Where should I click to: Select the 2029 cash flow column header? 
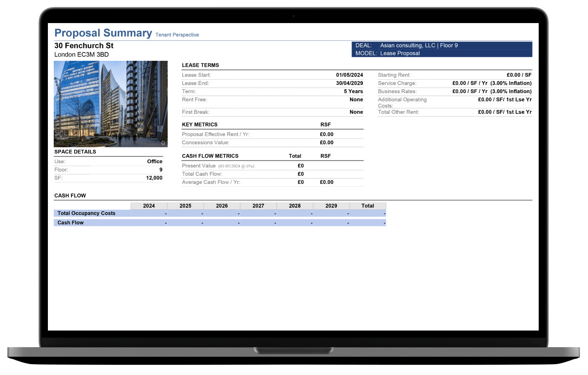click(x=331, y=206)
